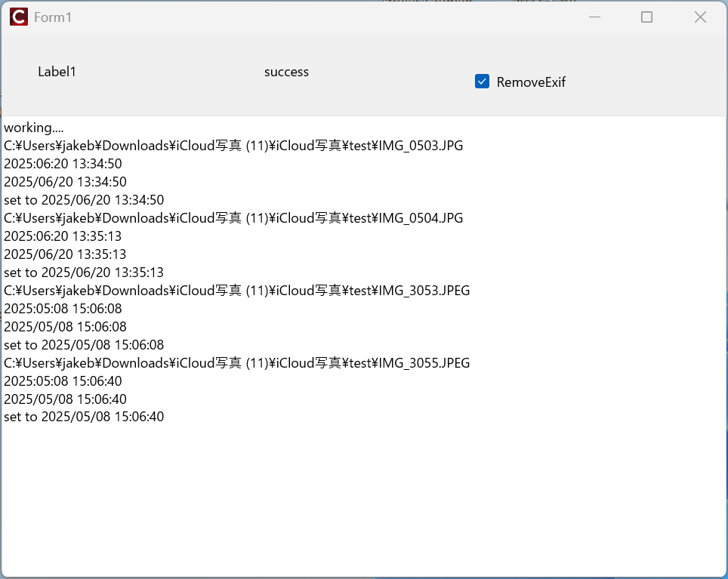Click the 'set to 2025/06/20 13:34:50' line
The image size is (728, 579).
tap(84, 200)
